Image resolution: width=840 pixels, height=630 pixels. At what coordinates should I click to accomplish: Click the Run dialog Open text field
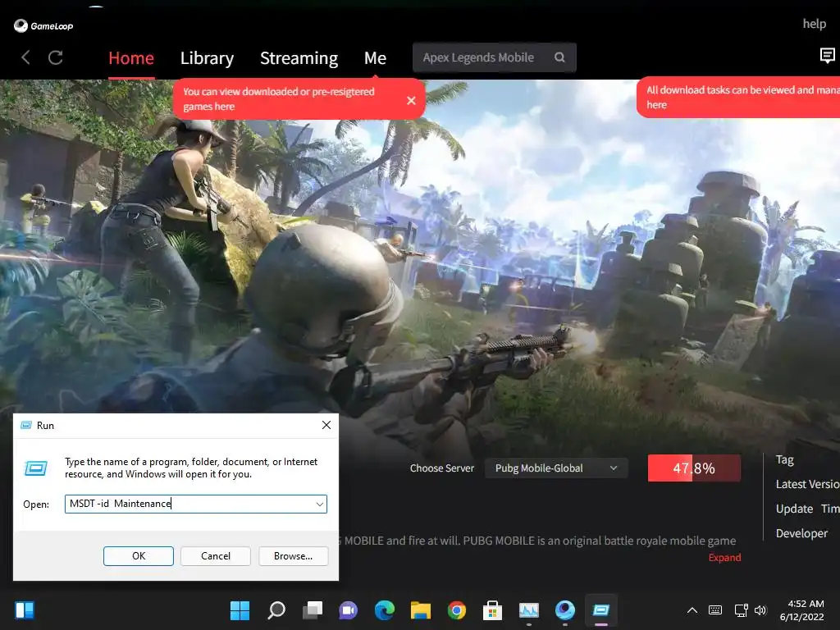[195, 504]
